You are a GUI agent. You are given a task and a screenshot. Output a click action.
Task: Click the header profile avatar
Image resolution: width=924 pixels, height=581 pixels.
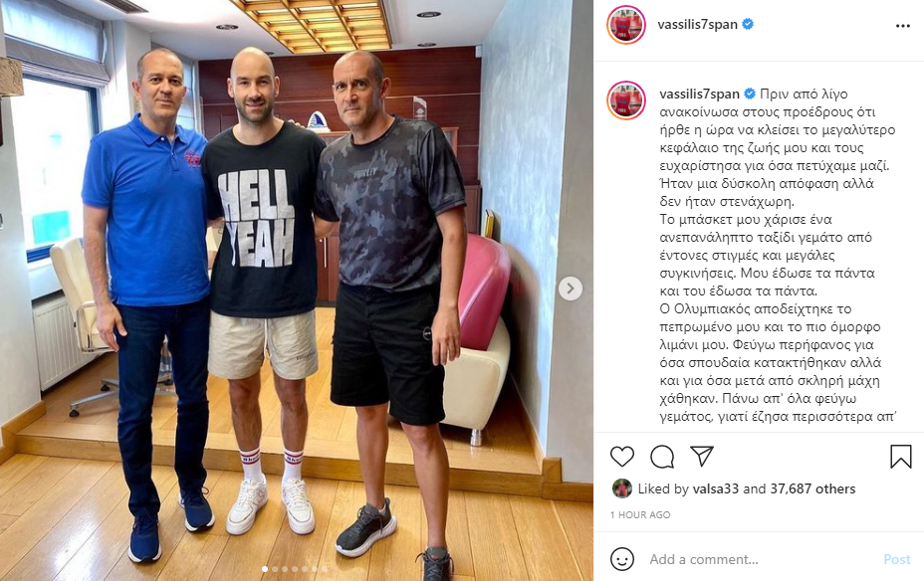[626, 25]
